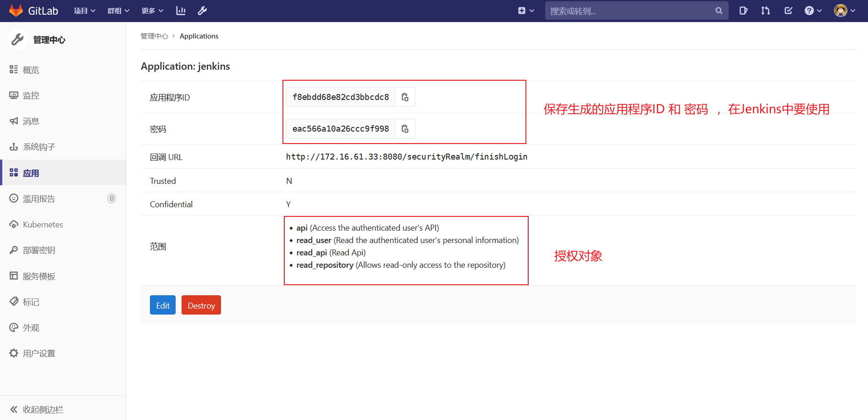Open 标记 in the sidebar

(x=63, y=302)
